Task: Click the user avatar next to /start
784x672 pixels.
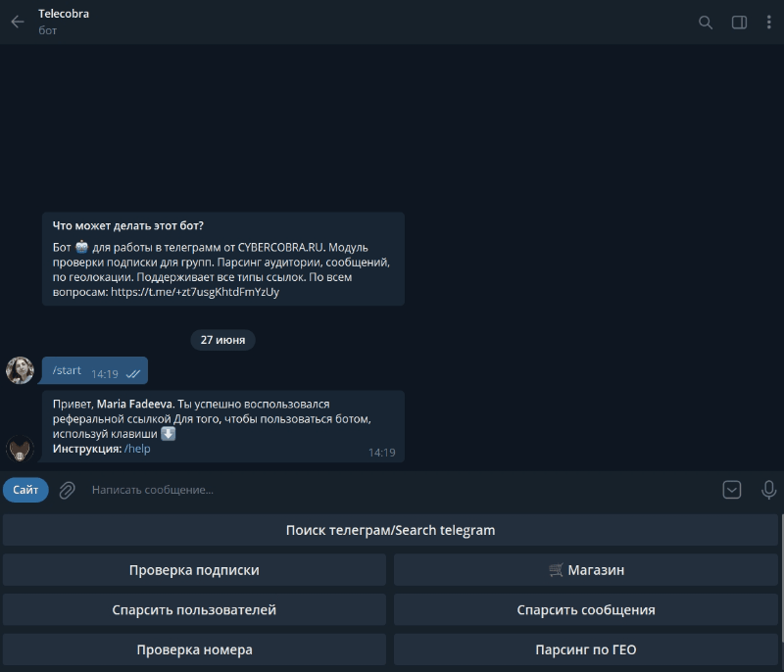Action: tap(20, 370)
